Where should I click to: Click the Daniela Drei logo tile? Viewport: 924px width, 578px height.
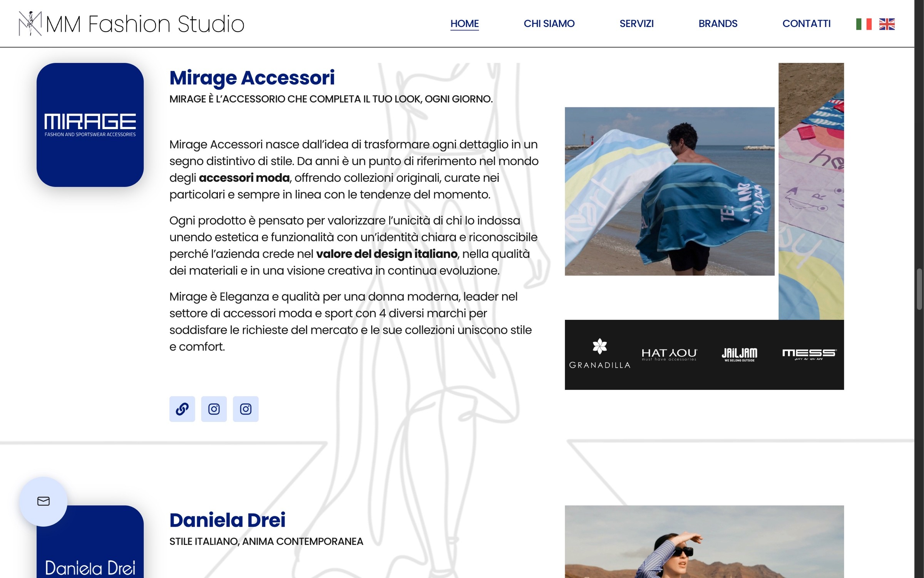[90, 542]
